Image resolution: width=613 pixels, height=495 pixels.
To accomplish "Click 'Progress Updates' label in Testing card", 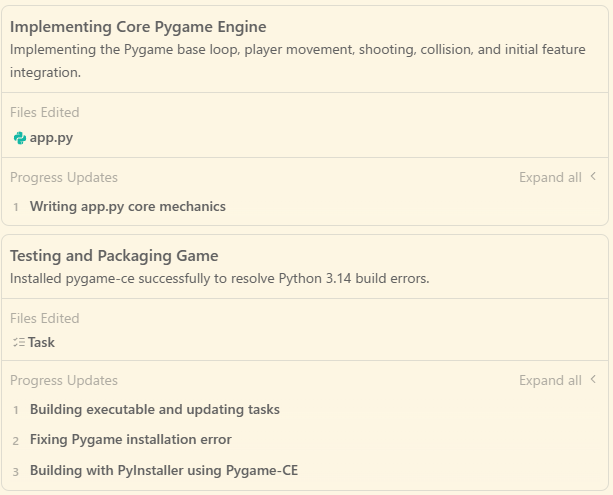I will (64, 380).
